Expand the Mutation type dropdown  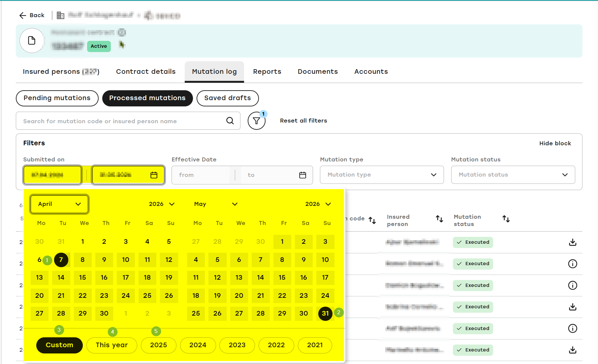coord(382,175)
